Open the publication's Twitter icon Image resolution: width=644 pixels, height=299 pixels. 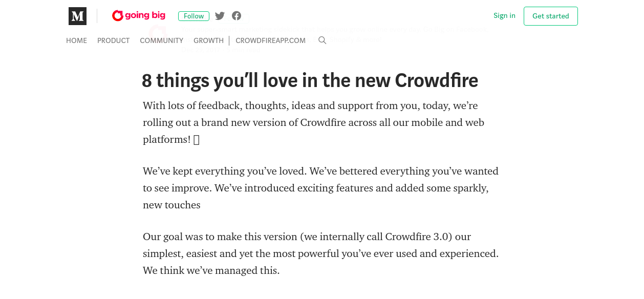pyautogui.click(x=220, y=16)
